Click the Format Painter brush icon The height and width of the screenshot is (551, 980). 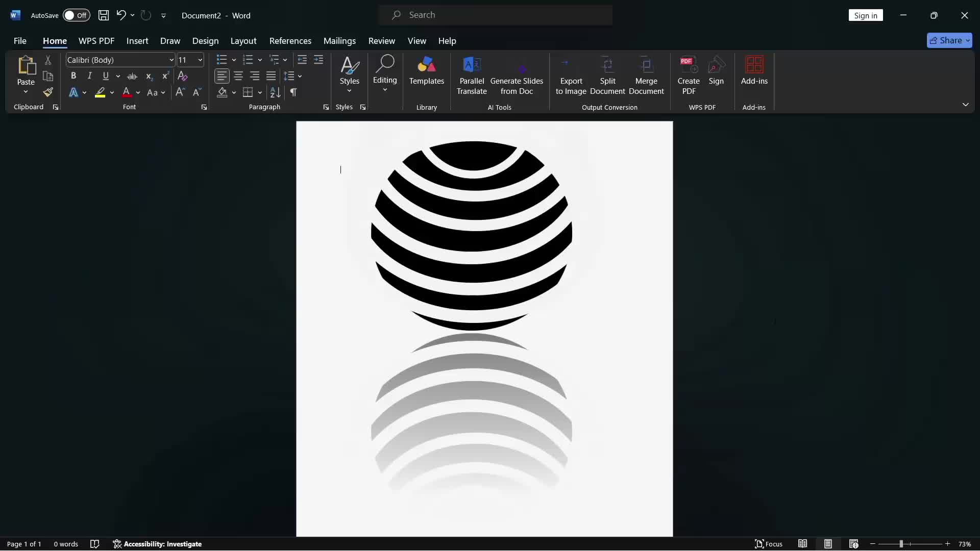click(x=48, y=92)
